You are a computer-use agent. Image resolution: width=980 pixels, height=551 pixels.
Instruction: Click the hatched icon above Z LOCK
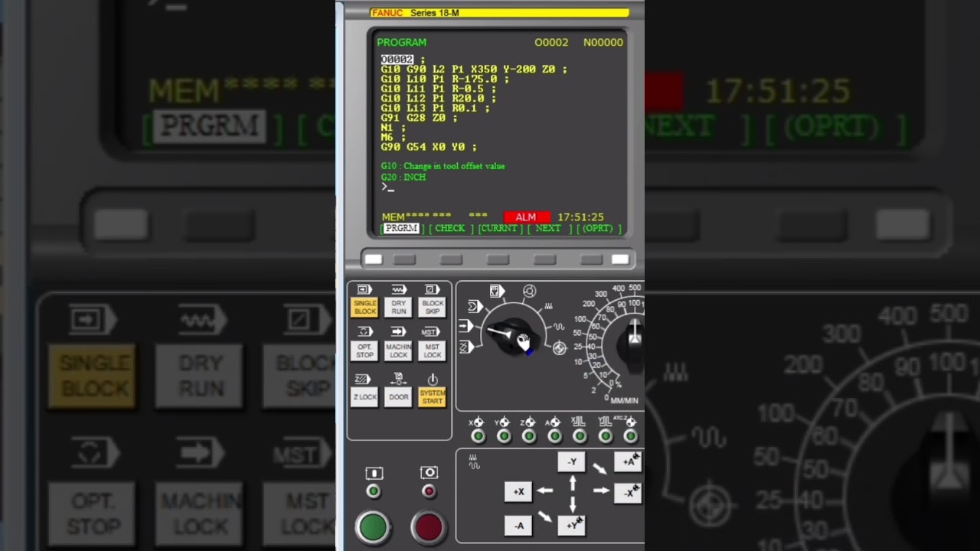click(x=363, y=379)
